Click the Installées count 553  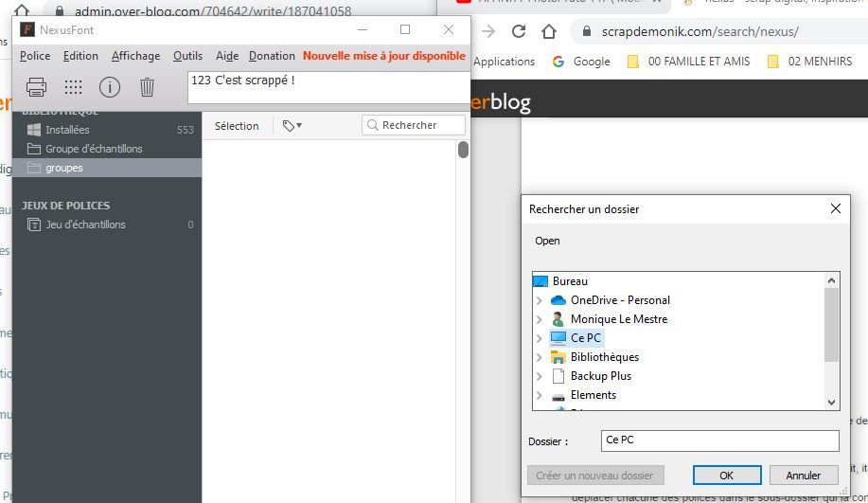[x=186, y=130]
